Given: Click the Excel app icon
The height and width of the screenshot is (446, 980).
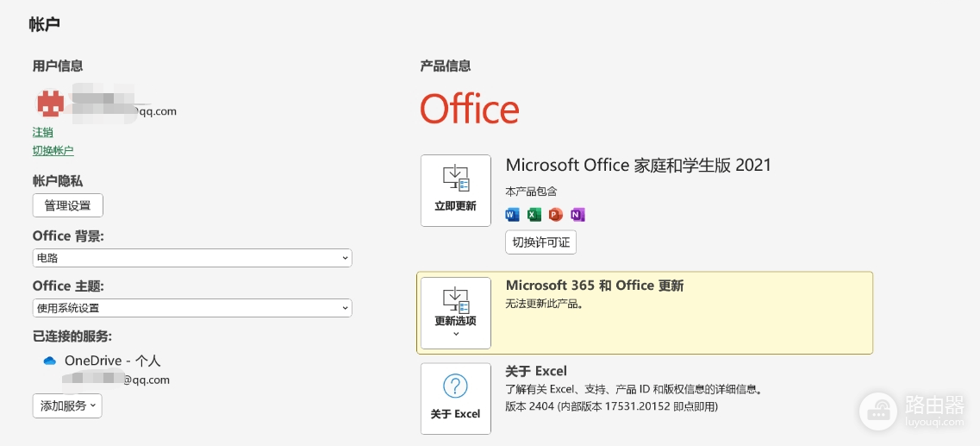Looking at the screenshot, I should pyautogui.click(x=534, y=215).
